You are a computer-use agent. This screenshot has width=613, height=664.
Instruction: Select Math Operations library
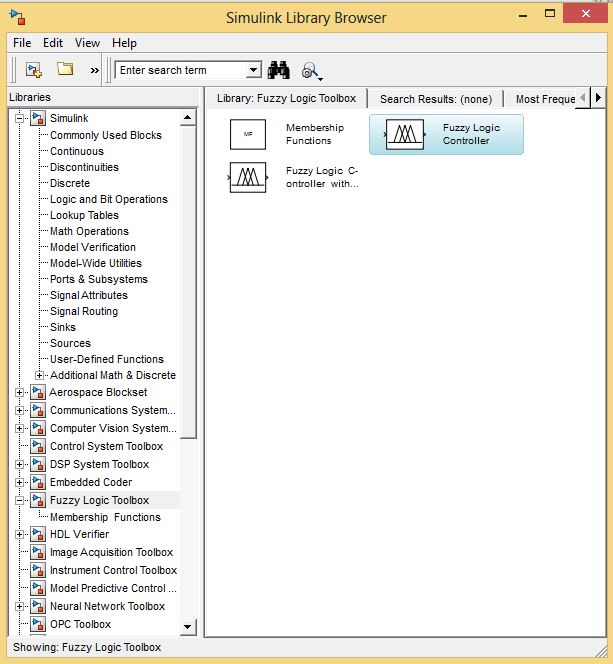(89, 231)
